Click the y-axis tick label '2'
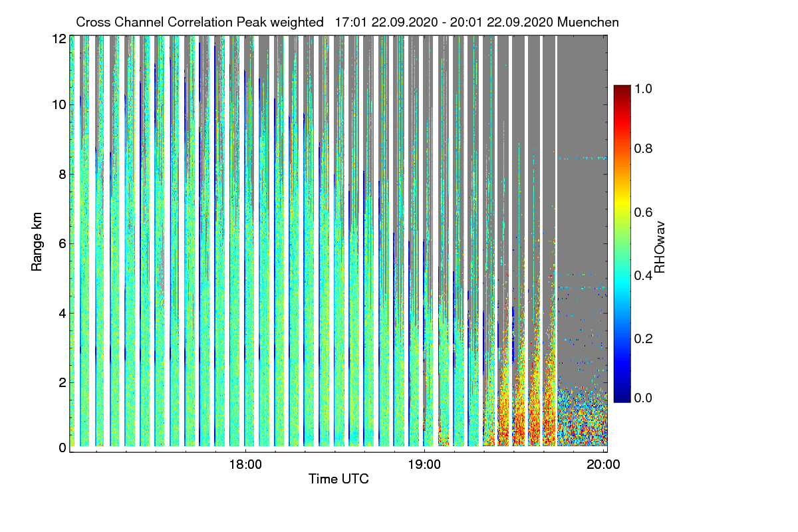The width and height of the screenshot is (798, 532). [x=62, y=382]
